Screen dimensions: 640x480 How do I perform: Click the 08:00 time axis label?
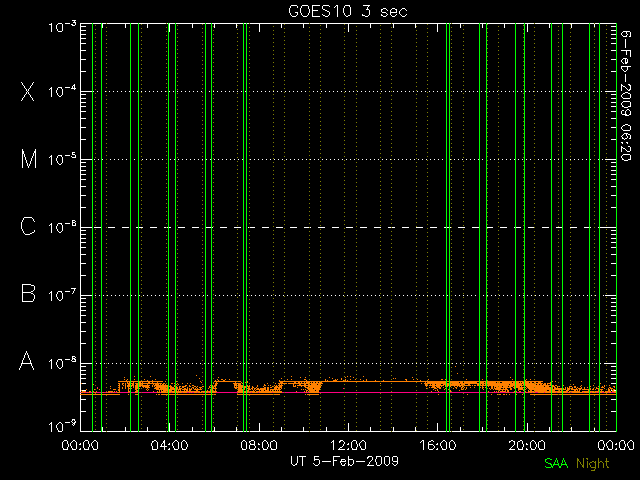point(259,445)
